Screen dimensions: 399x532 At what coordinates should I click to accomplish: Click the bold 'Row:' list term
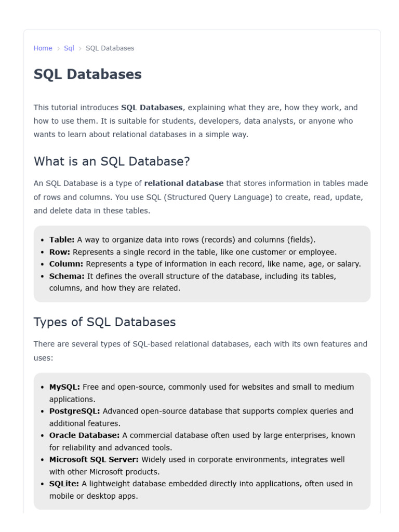60,252
